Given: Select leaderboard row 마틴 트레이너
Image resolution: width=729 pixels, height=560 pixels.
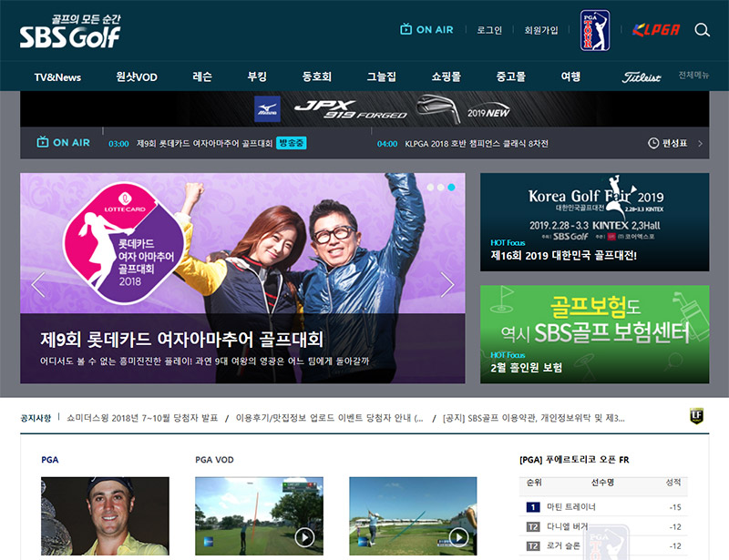Looking at the screenshot, I should pos(603,507).
